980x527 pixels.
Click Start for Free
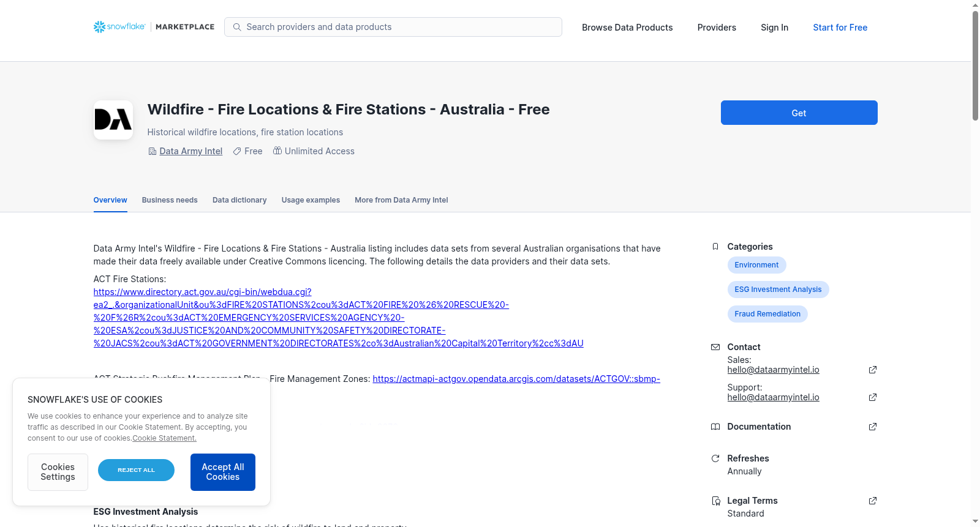point(840,28)
